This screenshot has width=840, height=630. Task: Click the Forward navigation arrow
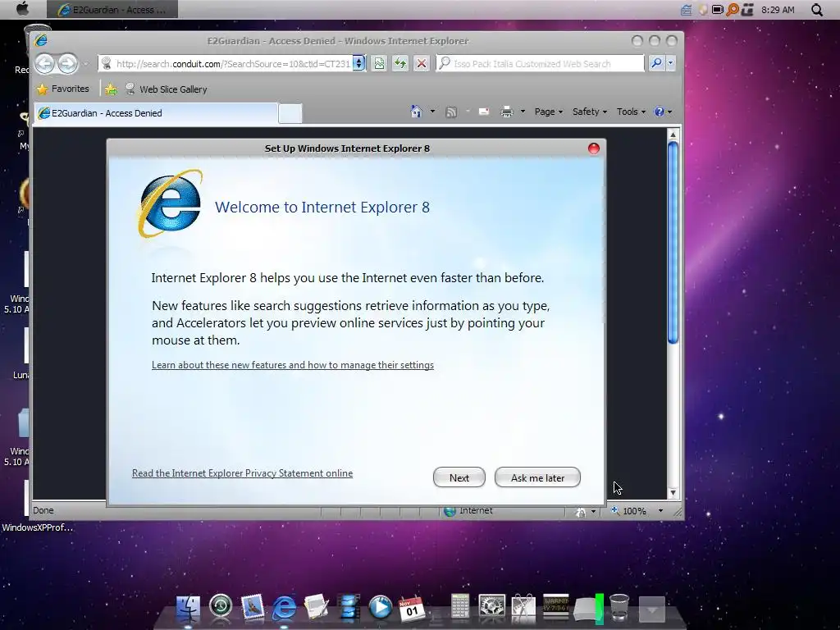67,64
